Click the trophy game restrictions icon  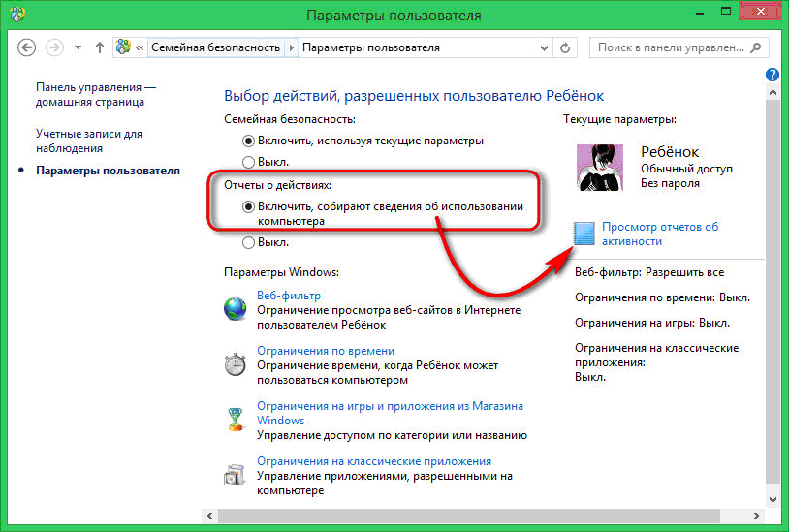tap(235, 420)
